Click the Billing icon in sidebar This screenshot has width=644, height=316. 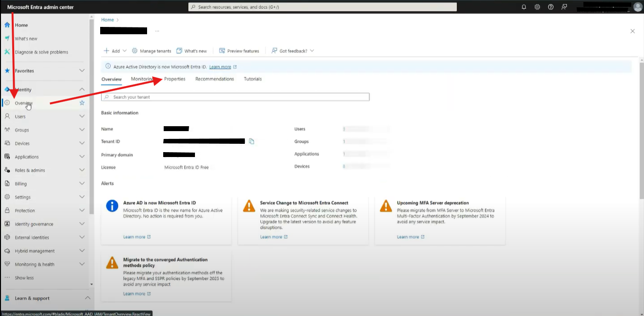(7, 183)
